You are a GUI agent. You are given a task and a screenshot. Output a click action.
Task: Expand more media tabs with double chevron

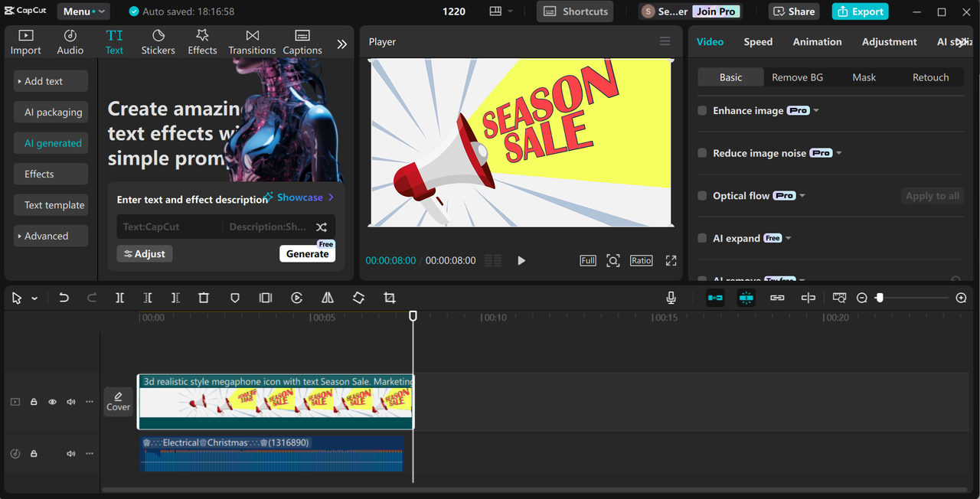tap(342, 44)
